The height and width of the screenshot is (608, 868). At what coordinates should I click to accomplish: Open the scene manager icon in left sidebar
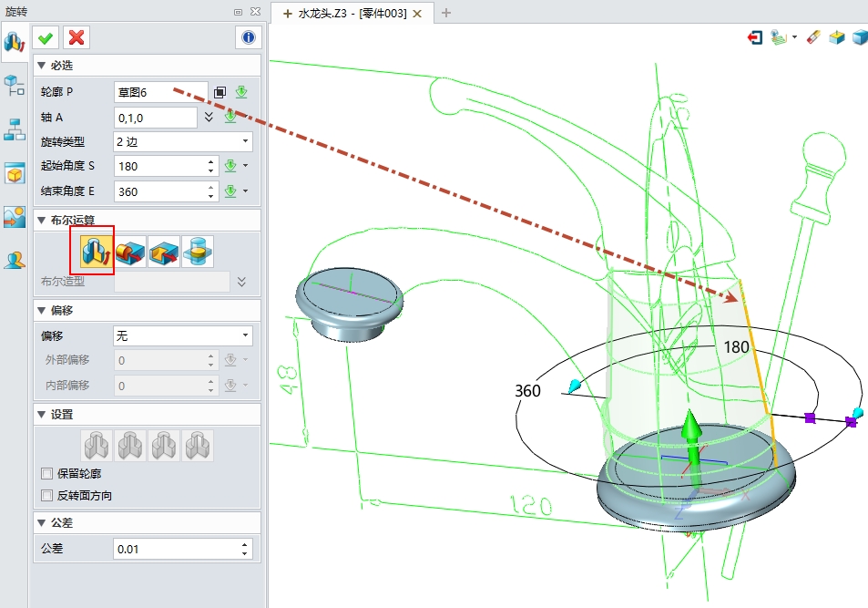coord(15,217)
